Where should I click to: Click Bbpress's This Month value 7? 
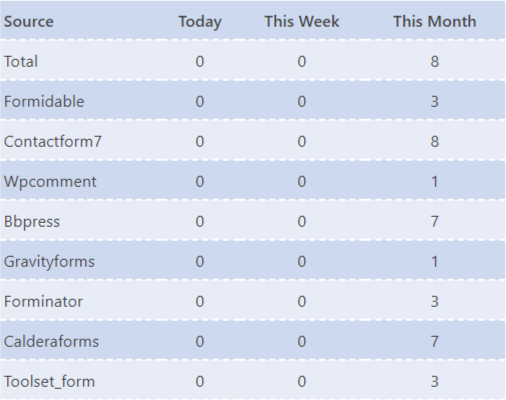click(x=434, y=222)
